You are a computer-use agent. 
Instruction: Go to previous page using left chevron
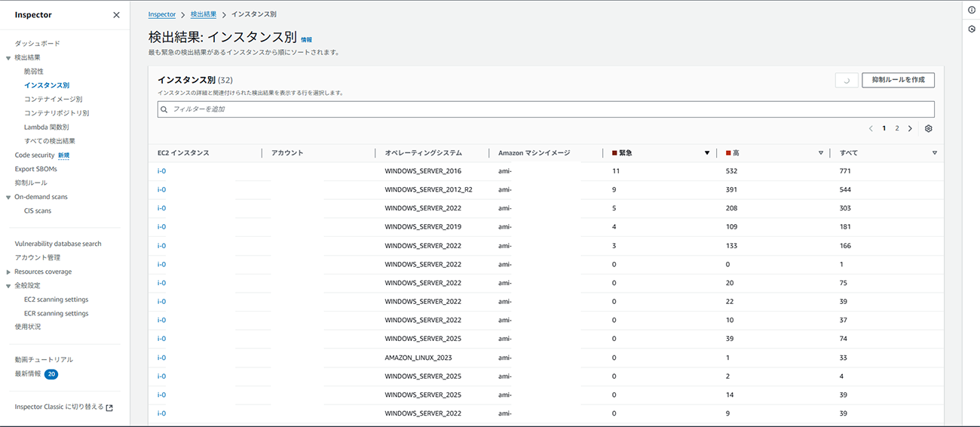coord(871,129)
